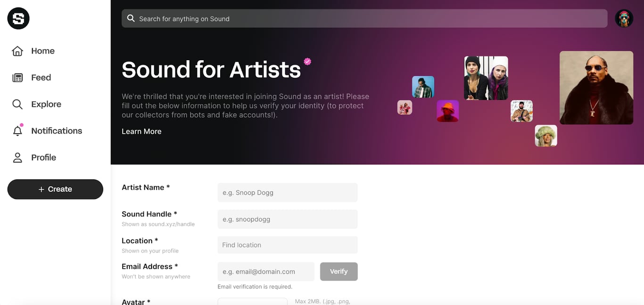Viewport: 644px width, 305px height.
Task: Click the Notifications bell icon
Action: pyautogui.click(x=17, y=131)
